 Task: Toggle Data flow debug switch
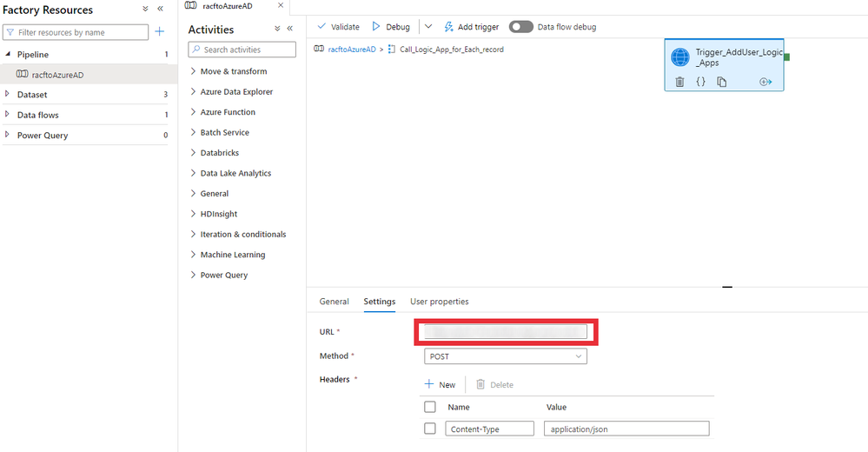pos(521,27)
